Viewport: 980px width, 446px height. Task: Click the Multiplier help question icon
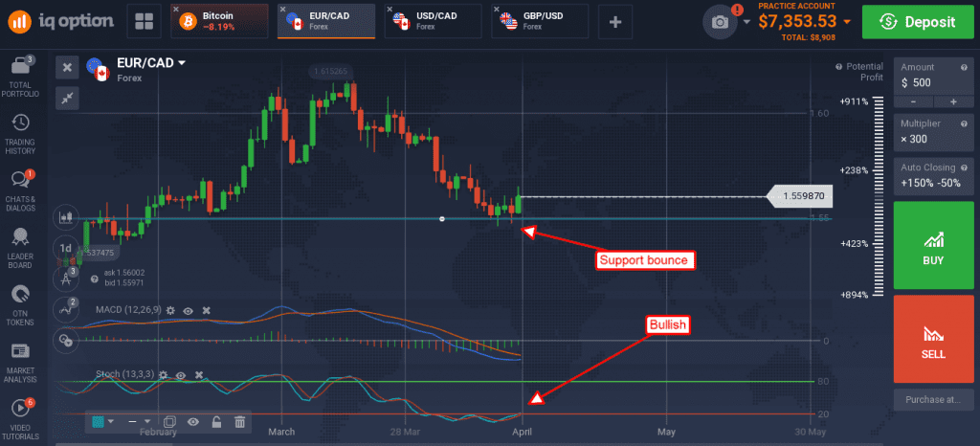(964, 123)
